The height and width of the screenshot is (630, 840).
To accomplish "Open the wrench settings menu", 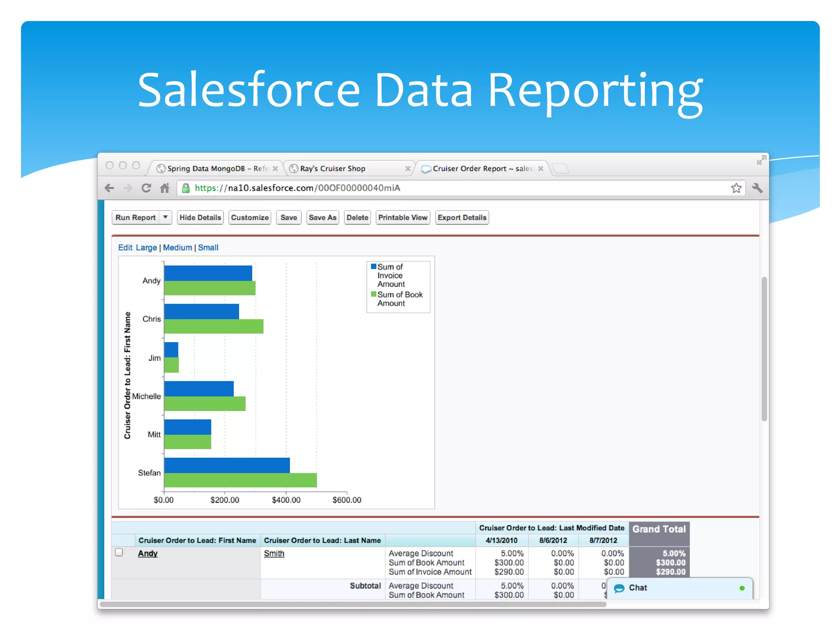I will [x=757, y=188].
